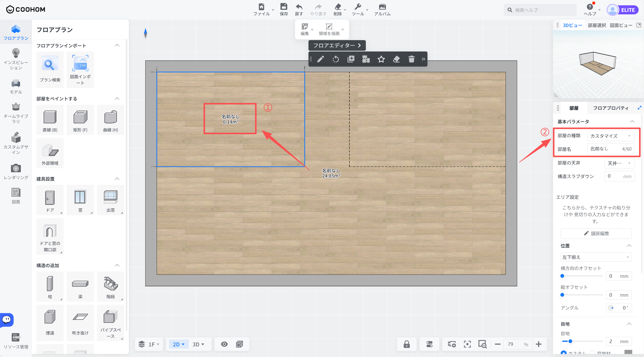Switch to the 3Dビュー tab
Screen dimensions: 644x357
pos(572,25)
